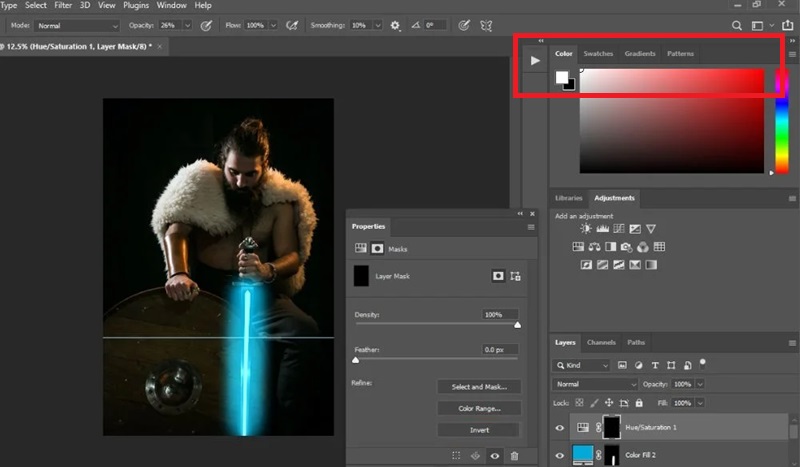Enable airbrush-style build-up next to Flow
Image resolution: width=800 pixels, height=467 pixels.
292,26
